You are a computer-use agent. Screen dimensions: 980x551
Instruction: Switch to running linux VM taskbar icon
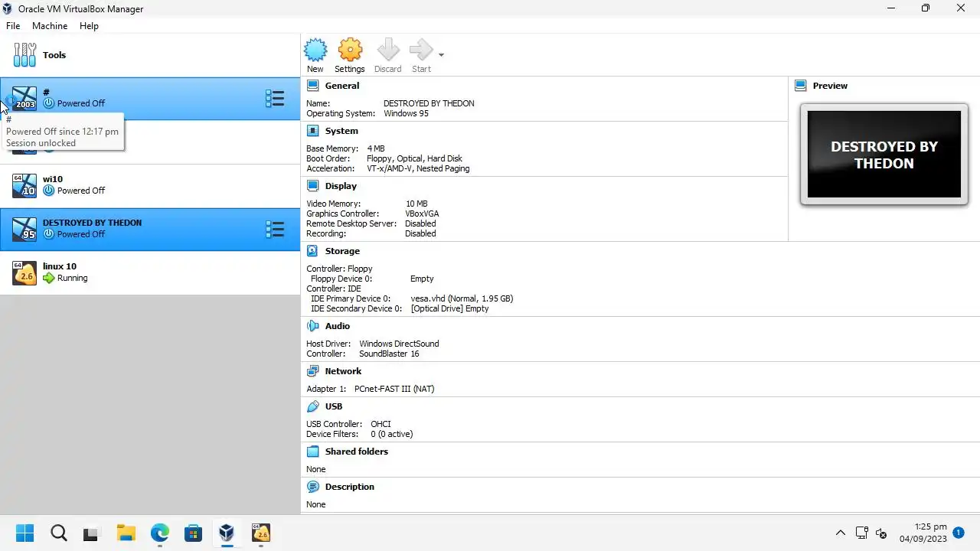pyautogui.click(x=260, y=533)
